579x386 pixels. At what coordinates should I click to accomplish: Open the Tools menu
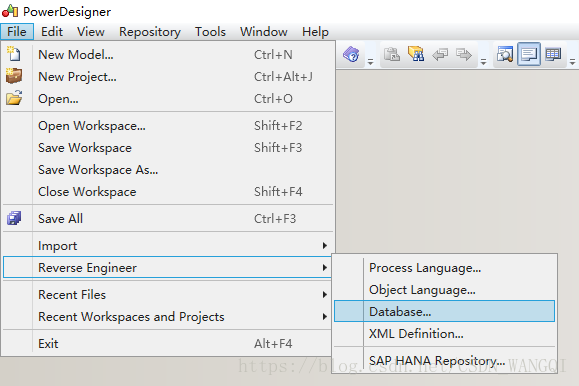(210, 32)
